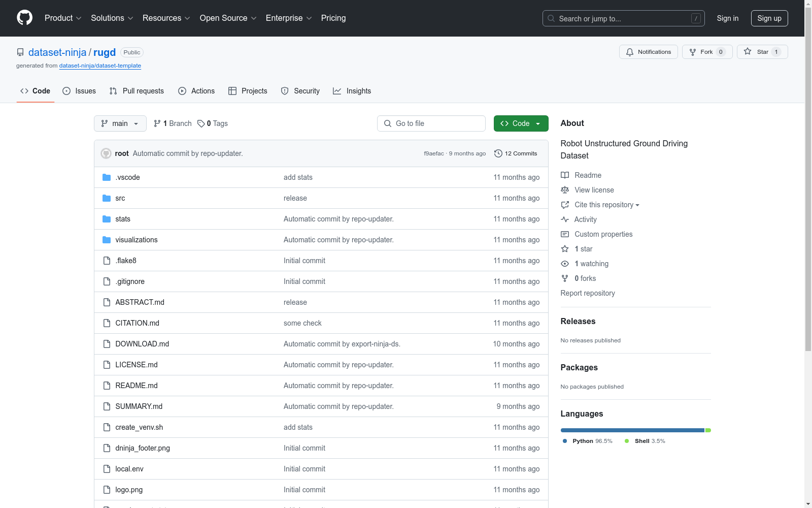Screen dimensions: 812x508
Task: Click the 1 Branch link
Action: click(173, 123)
